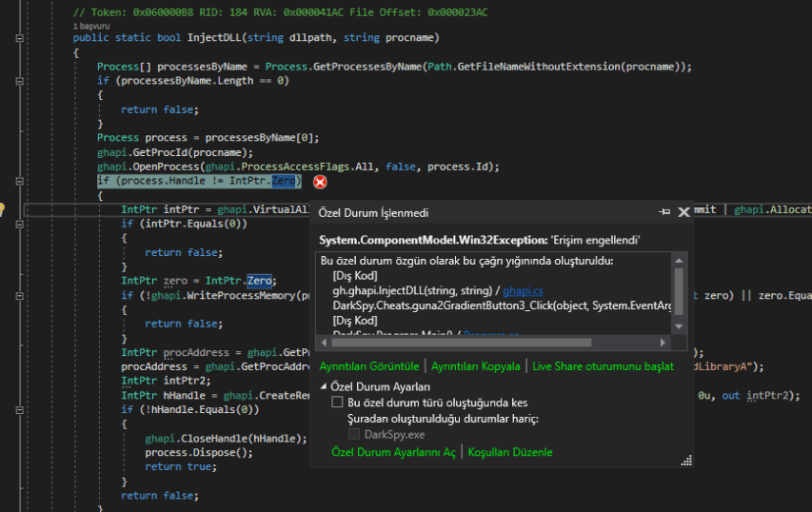Click the GetProcId call

click(162, 152)
